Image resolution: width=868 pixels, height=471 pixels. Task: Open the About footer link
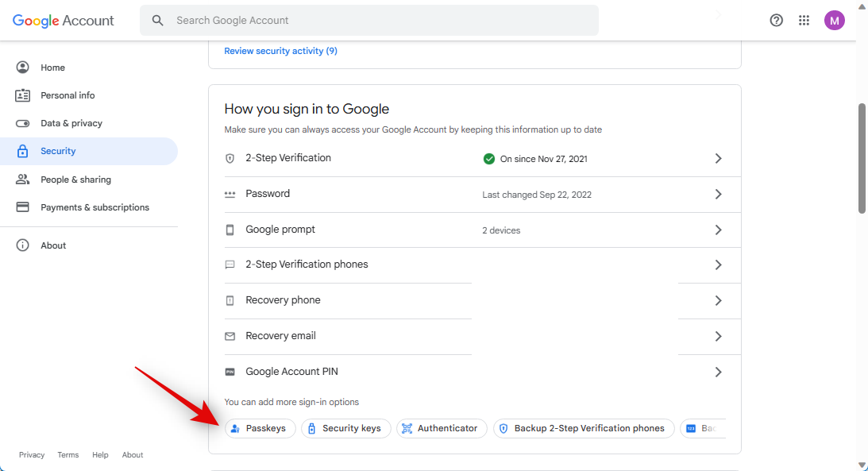[133, 455]
